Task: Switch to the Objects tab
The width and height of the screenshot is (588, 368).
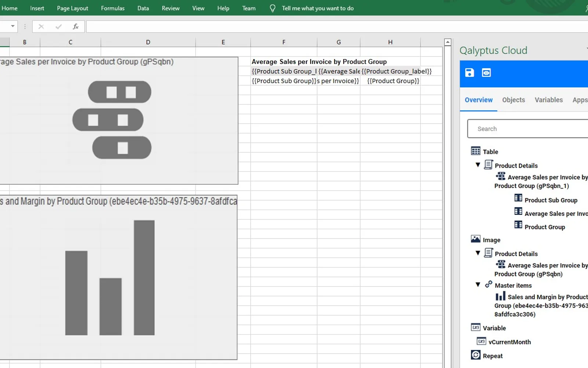Action: tap(513, 100)
